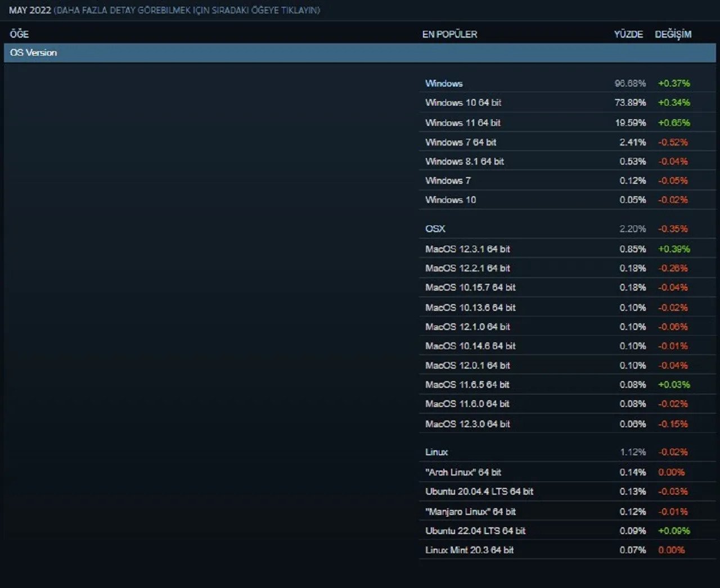Click MacOS 12.3.1 share value 0.85%
Image resolution: width=720 pixels, height=588 pixels.
632,249
